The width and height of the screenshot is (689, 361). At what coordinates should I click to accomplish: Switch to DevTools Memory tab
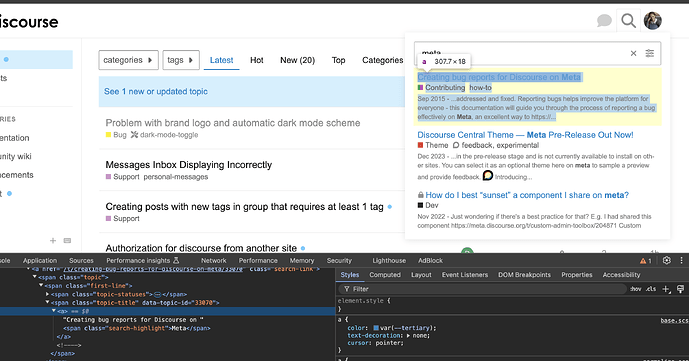[302, 260]
